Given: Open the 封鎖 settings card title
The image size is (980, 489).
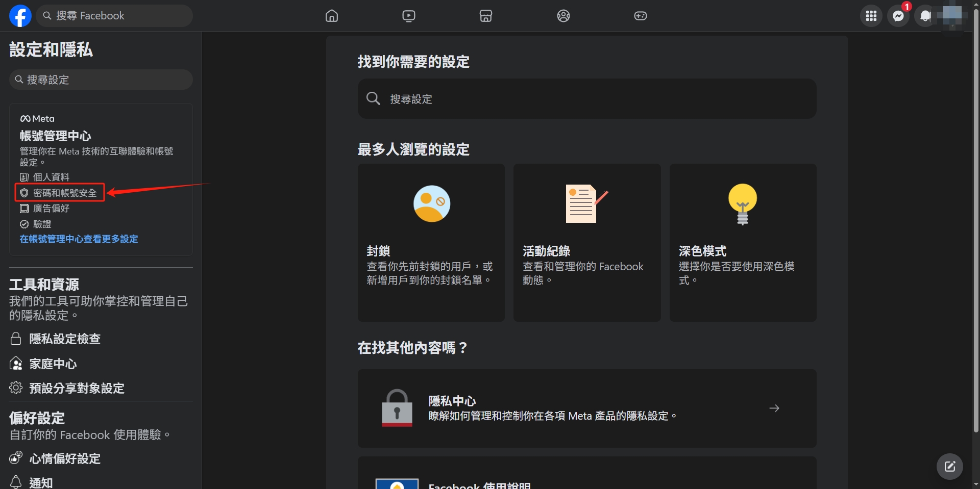Looking at the screenshot, I should pyautogui.click(x=378, y=251).
